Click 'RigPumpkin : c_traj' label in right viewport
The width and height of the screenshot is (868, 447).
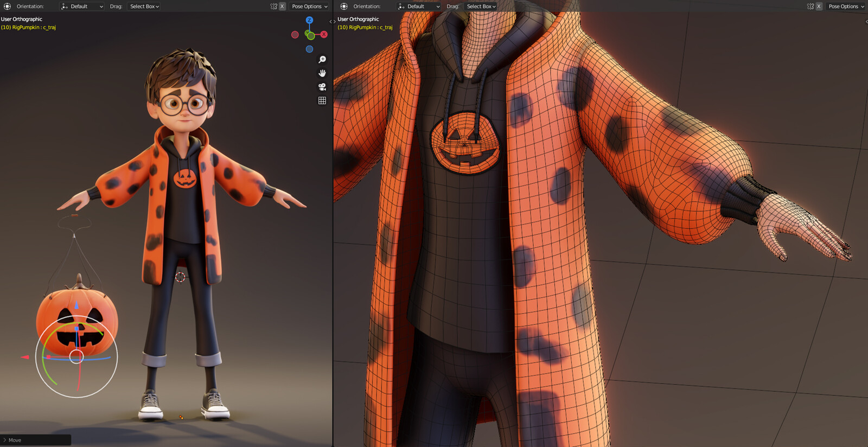[371, 27]
